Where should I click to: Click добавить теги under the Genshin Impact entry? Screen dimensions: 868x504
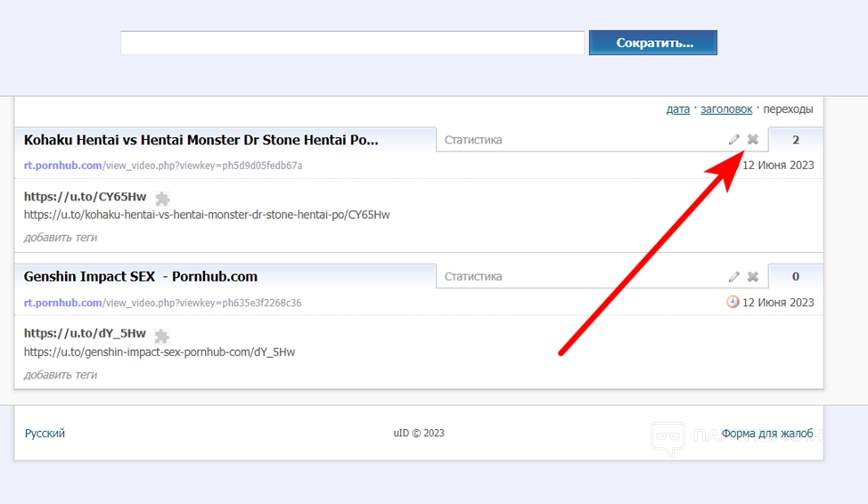point(61,375)
